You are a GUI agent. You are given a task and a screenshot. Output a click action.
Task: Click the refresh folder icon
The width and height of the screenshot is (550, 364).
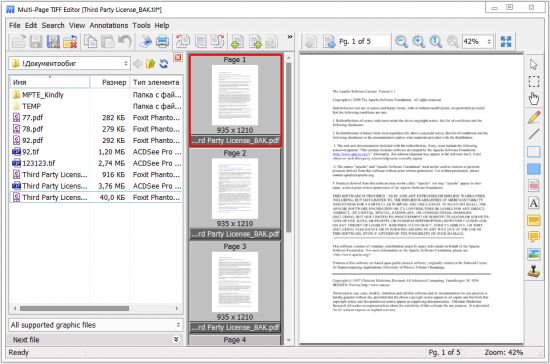tap(163, 63)
